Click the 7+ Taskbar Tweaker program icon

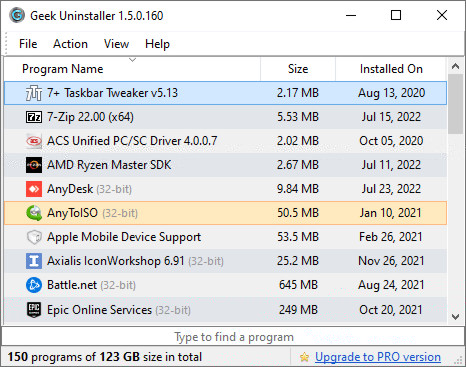(34, 93)
